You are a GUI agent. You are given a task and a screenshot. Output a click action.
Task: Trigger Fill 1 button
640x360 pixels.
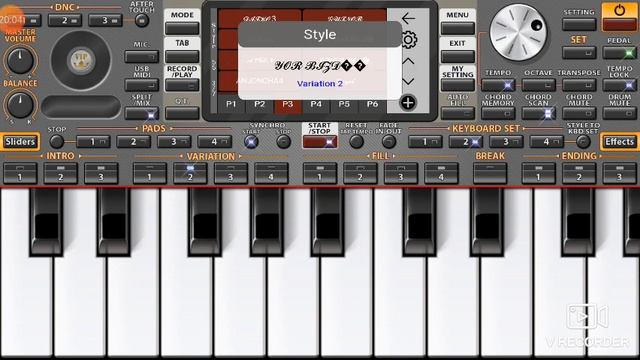320,173
